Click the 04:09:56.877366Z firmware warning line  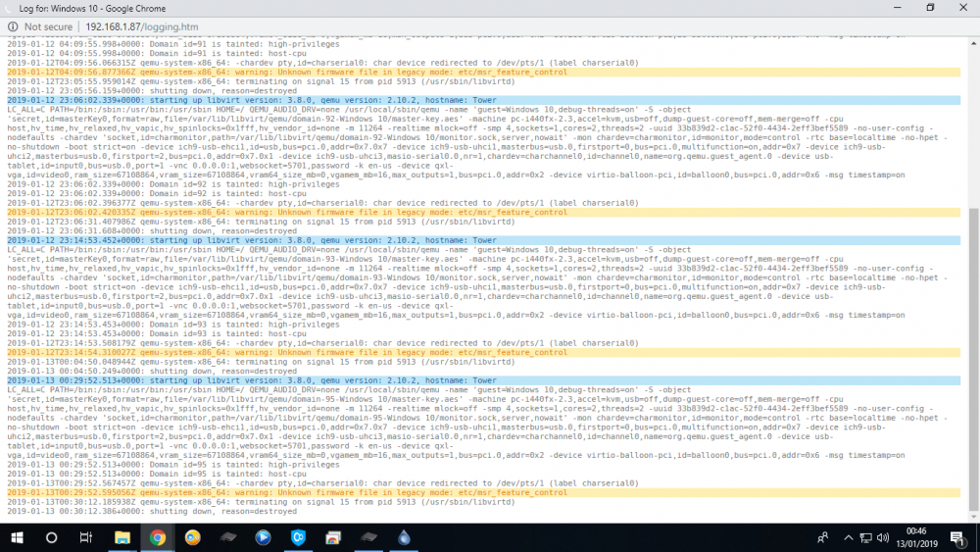483,72
